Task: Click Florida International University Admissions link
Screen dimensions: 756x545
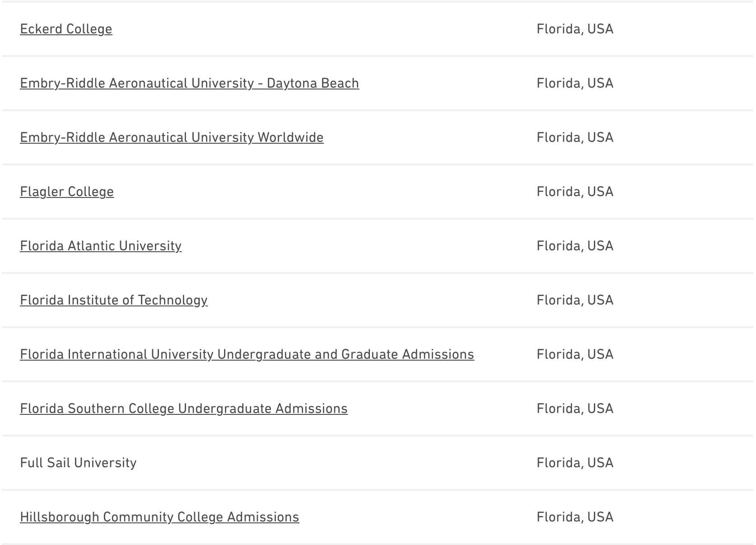Action: pos(247,354)
